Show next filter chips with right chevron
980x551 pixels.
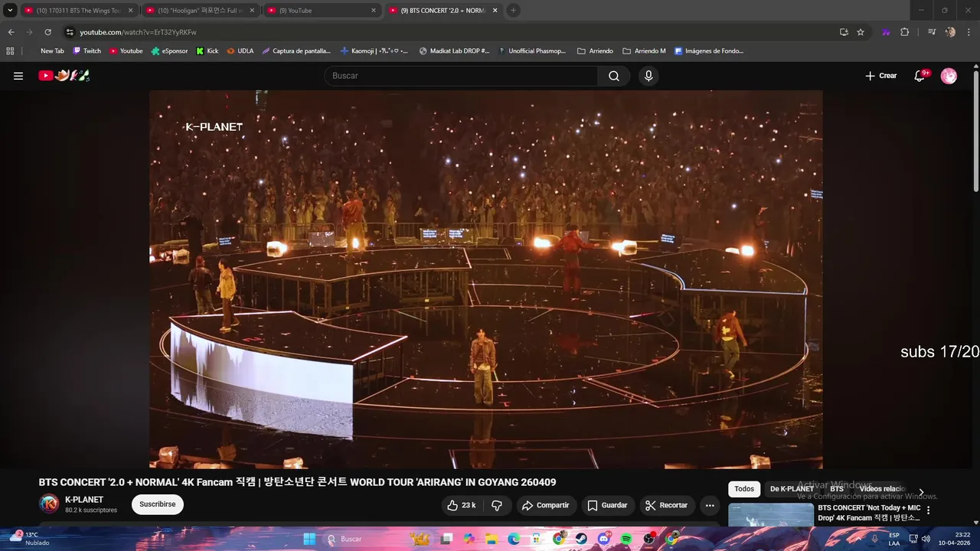click(921, 492)
